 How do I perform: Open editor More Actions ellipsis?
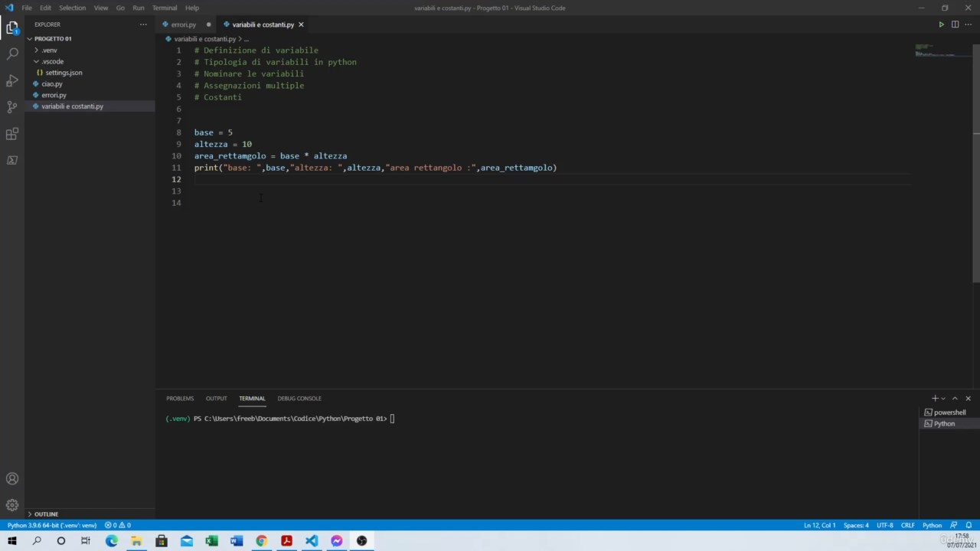click(x=968, y=24)
